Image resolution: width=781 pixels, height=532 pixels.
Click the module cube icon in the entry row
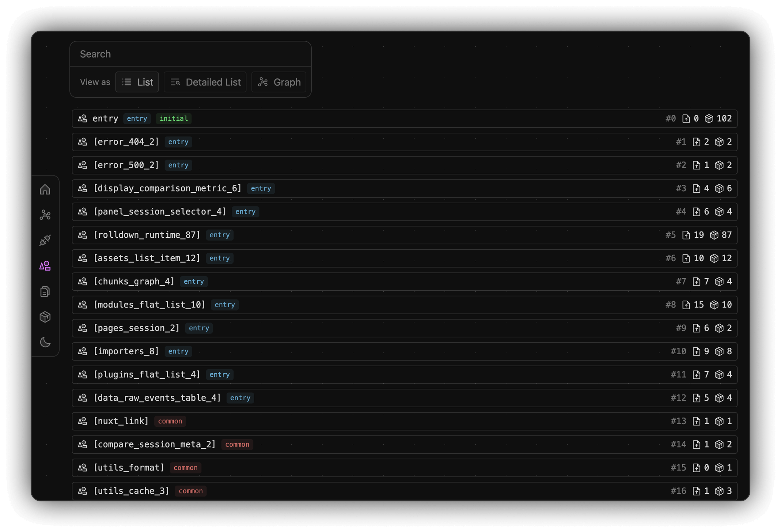(x=709, y=119)
